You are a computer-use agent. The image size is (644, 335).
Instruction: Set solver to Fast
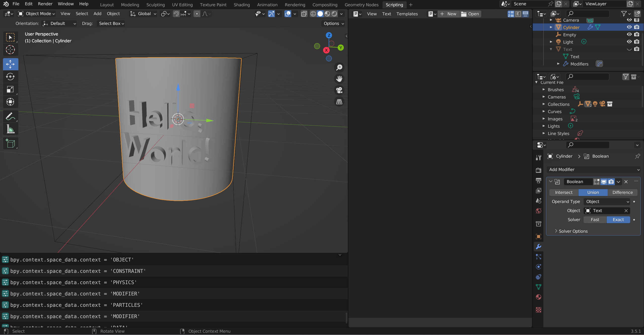point(595,220)
